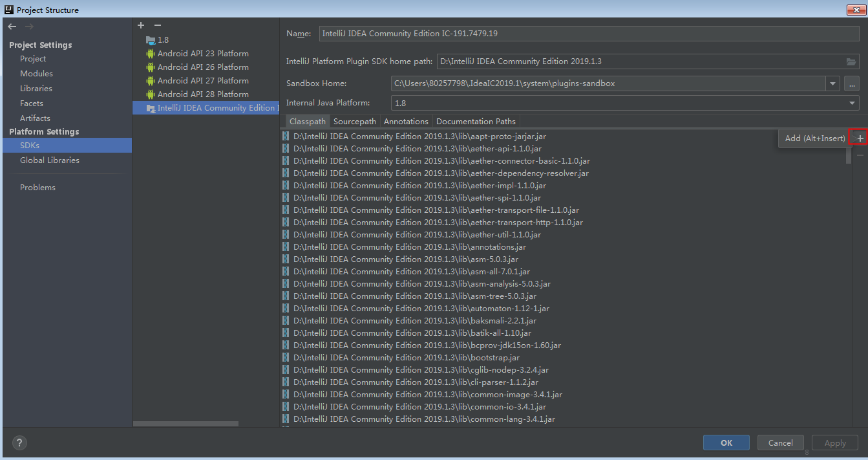Open the help question mark button
This screenshot has width=868, height=460.
(x=19, y=443)
